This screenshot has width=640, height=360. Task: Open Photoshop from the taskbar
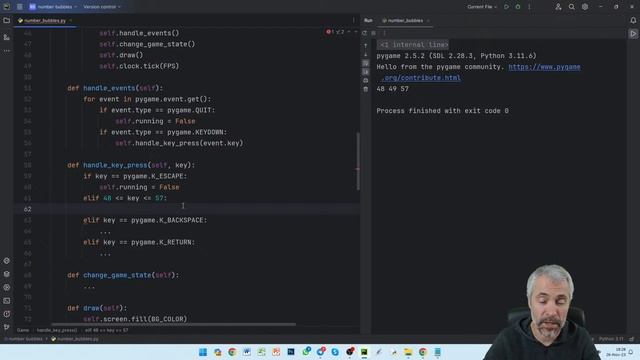point(291,352)
